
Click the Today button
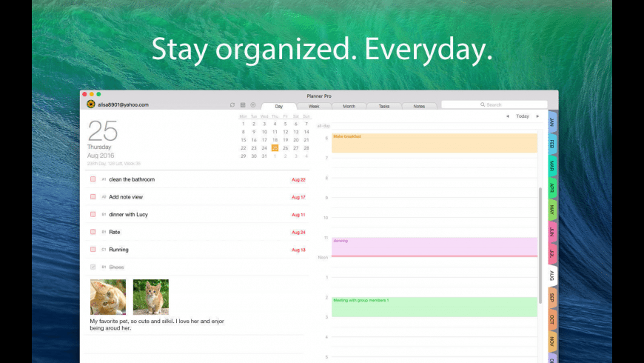[523, 116]
